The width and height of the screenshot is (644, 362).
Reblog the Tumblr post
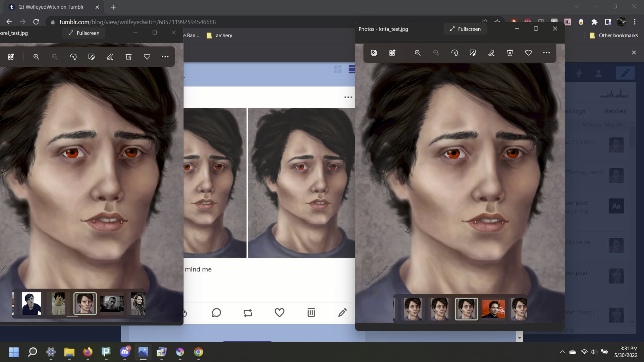248,313
